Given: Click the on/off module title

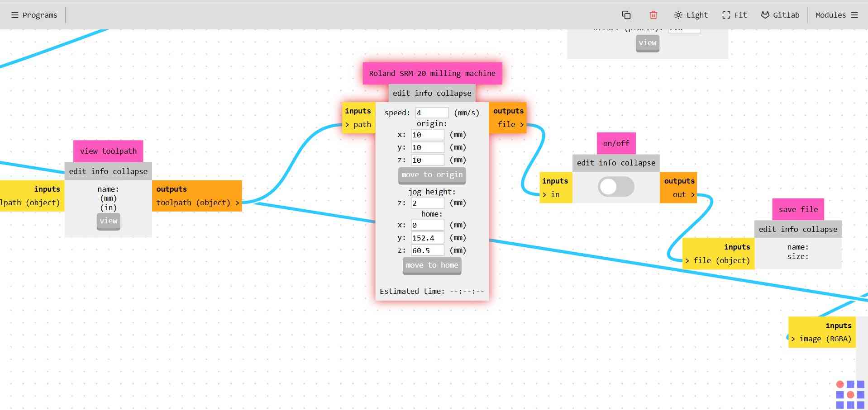Looking at the screenshot, I should (x=616, y=143).
